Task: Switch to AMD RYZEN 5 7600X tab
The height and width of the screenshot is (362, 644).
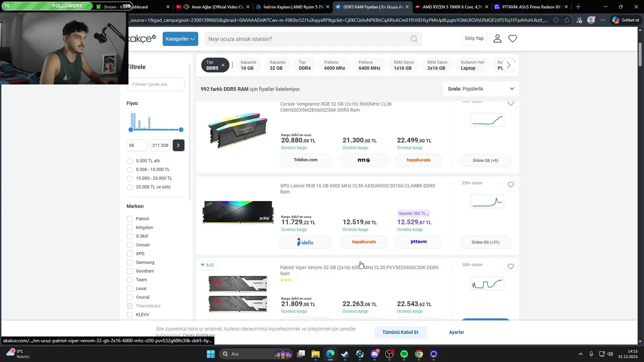Action: (x=451, y=7)
